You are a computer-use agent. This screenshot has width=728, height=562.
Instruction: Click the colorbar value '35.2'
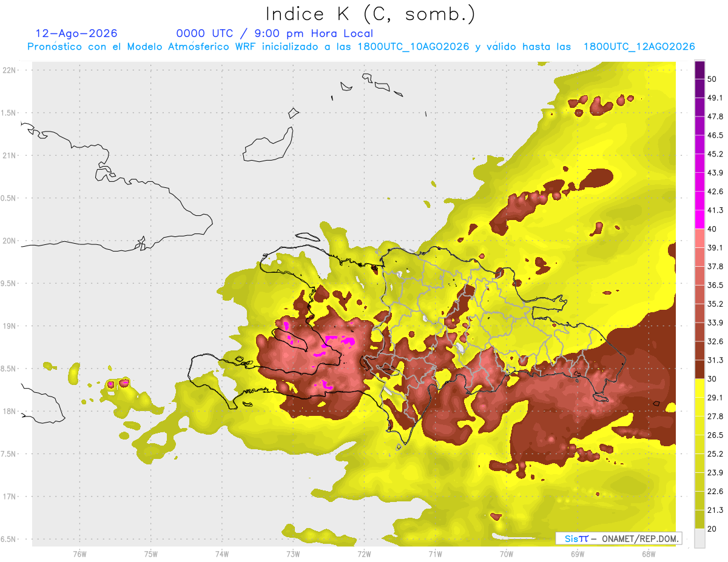coord(715,304)
